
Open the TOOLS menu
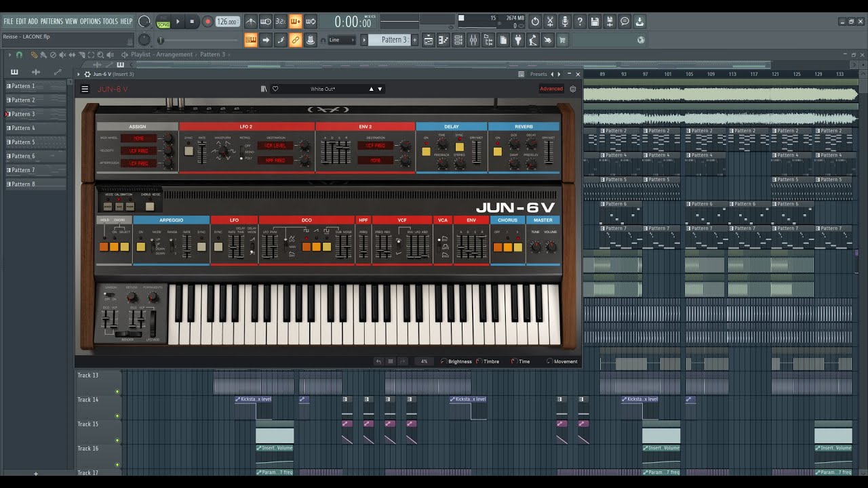111,22
